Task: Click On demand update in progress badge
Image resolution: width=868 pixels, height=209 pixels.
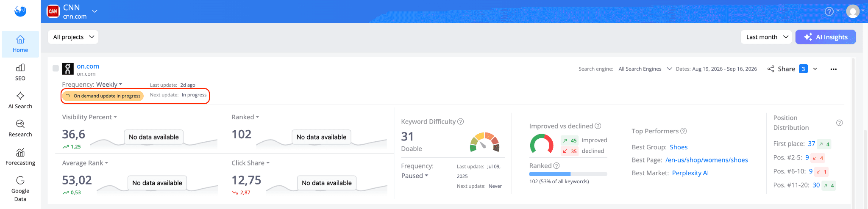Action: [102, 96]
